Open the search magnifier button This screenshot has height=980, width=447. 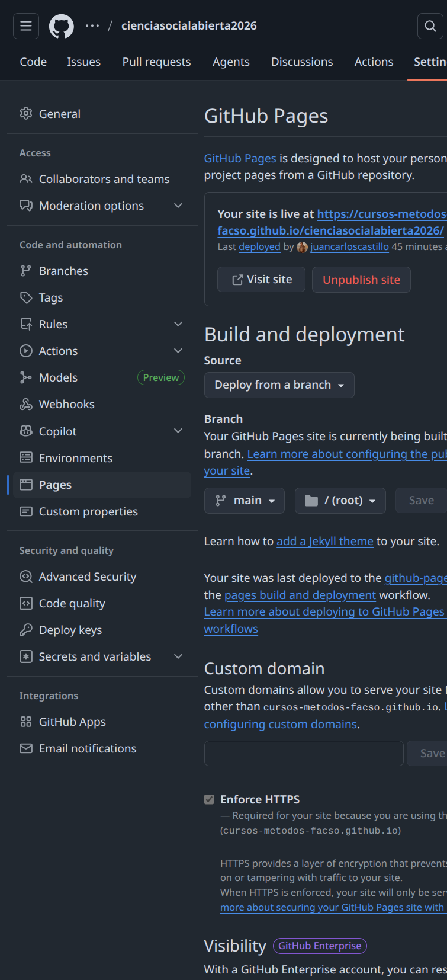pos(430,26)
